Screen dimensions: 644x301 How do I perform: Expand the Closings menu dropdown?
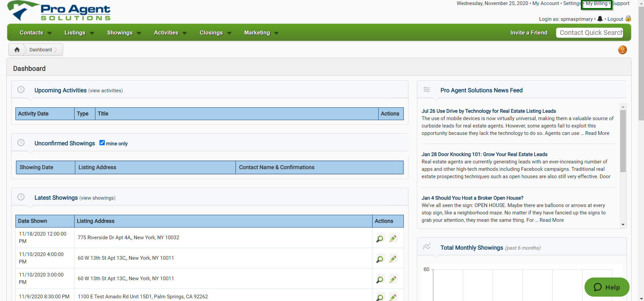click(229, 33)
